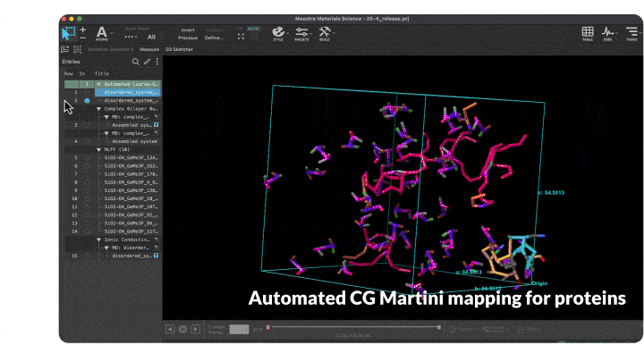This screenshot has height=362, width=644.
Task: Collapse the Automated Coarse-G group
Action: pos(98,84)
